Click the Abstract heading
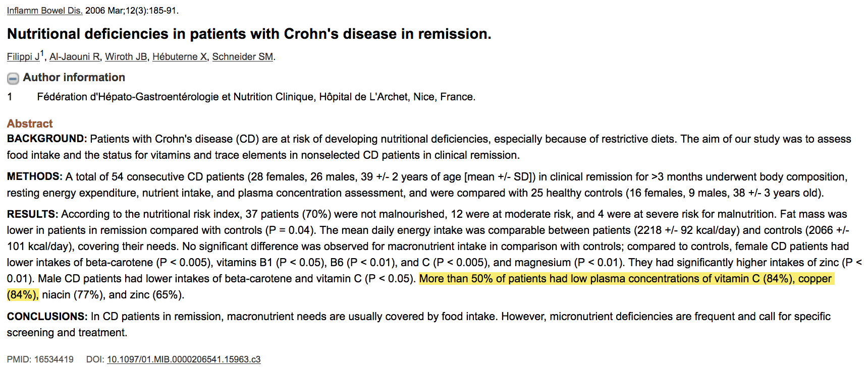This screenshot has width=868, height=368. pos(30,124)
